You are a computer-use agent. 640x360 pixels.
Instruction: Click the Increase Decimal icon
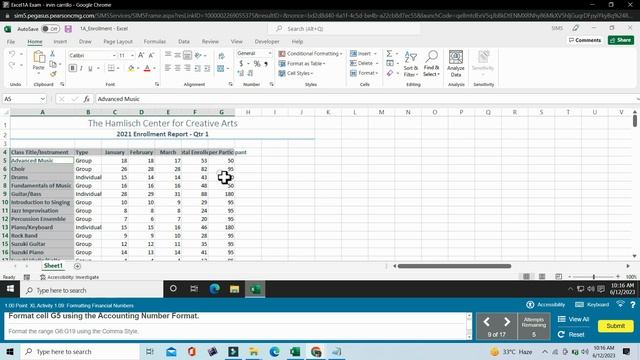(240, 73)
